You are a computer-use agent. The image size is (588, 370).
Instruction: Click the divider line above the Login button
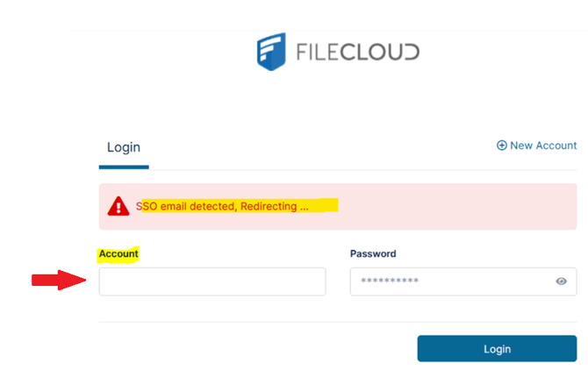click(x=338, y=322)
